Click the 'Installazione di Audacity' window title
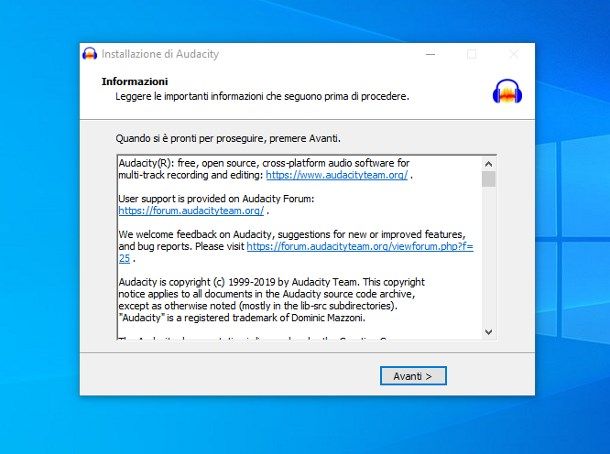 pyautogui.click(x=160, y=54)
